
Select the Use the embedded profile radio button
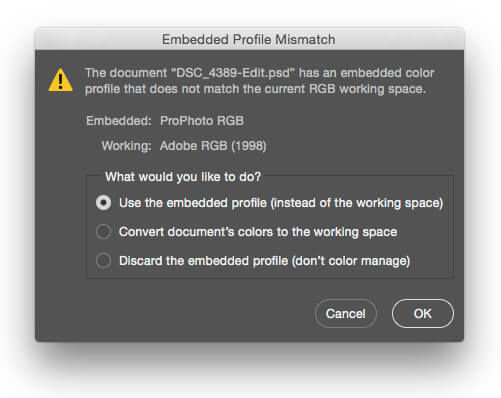tap(103, 203)
